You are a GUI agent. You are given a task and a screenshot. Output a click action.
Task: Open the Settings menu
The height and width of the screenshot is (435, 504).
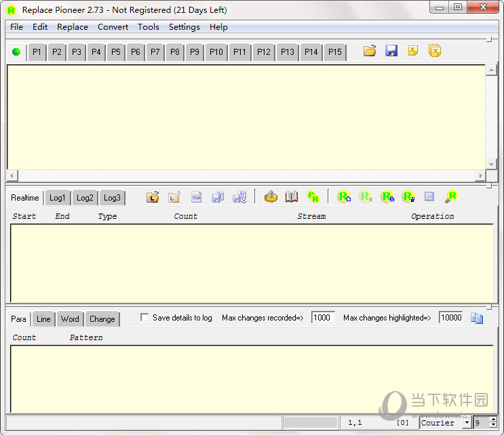(185, 27)
